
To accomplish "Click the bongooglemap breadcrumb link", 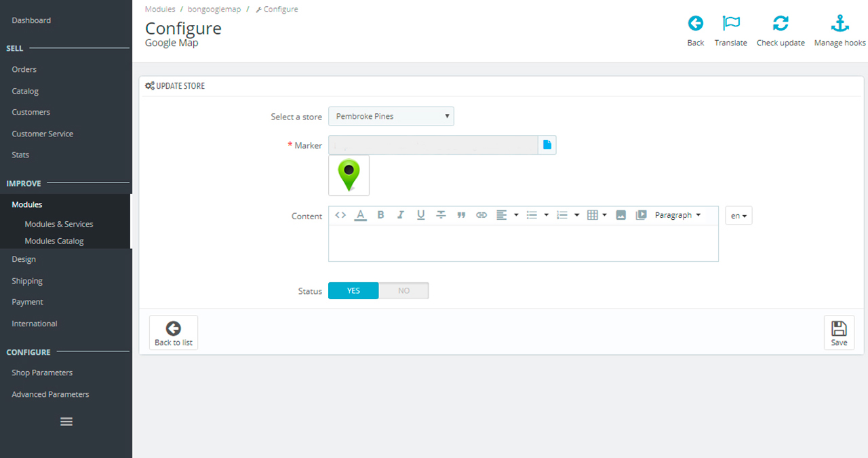I will click(x=215, y=9).
